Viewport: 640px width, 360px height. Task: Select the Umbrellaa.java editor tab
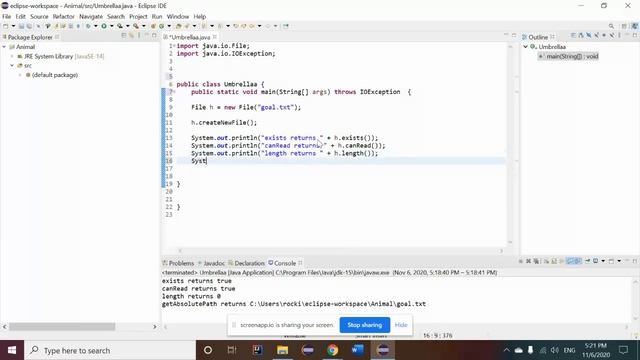click(188, 37)
